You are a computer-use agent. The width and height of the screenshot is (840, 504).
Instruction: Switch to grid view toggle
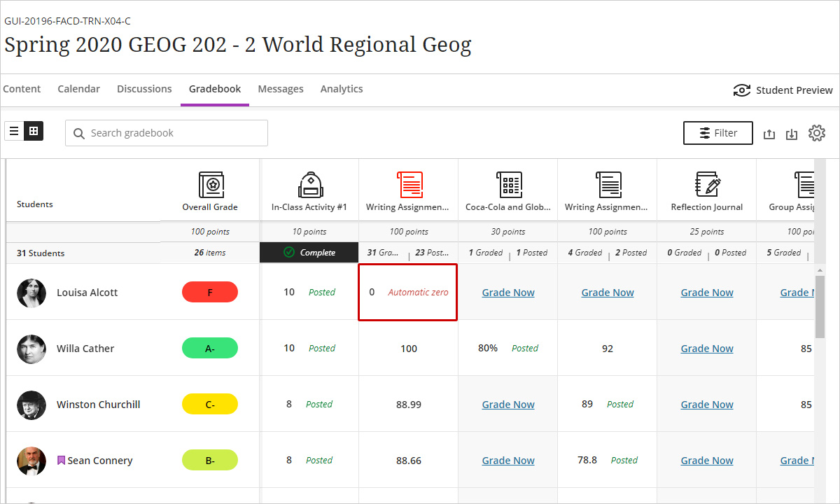[34, 131]
